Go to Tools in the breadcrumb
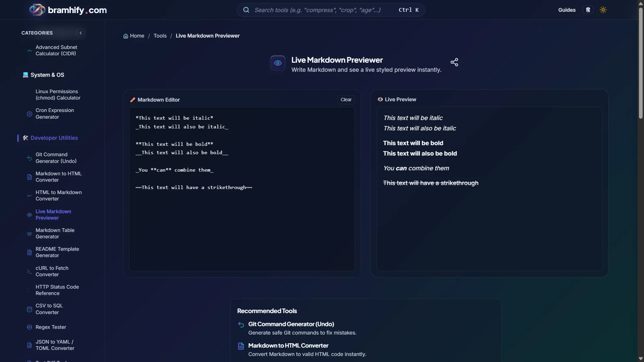644x362 pixels. [x=160, y=36]
